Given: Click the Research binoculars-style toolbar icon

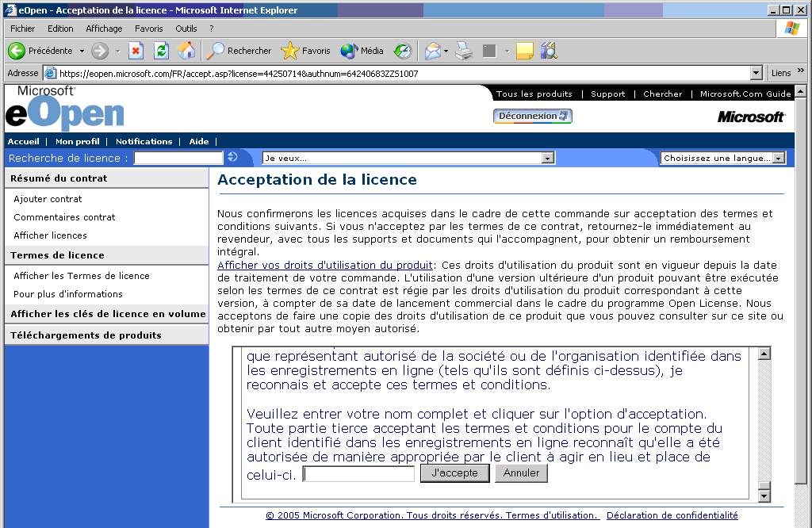Looking at the screenshot, I should click(x=549, y=51).
